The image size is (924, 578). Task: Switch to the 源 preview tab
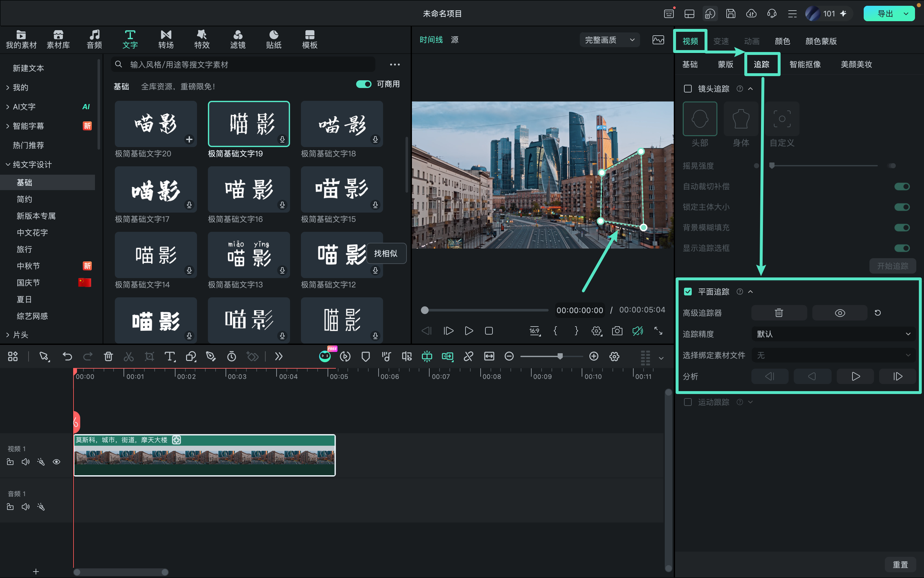(x=454, y=40)
